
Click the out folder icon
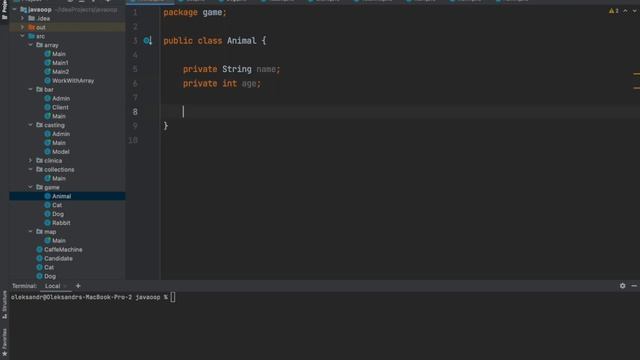coord(31,27)
